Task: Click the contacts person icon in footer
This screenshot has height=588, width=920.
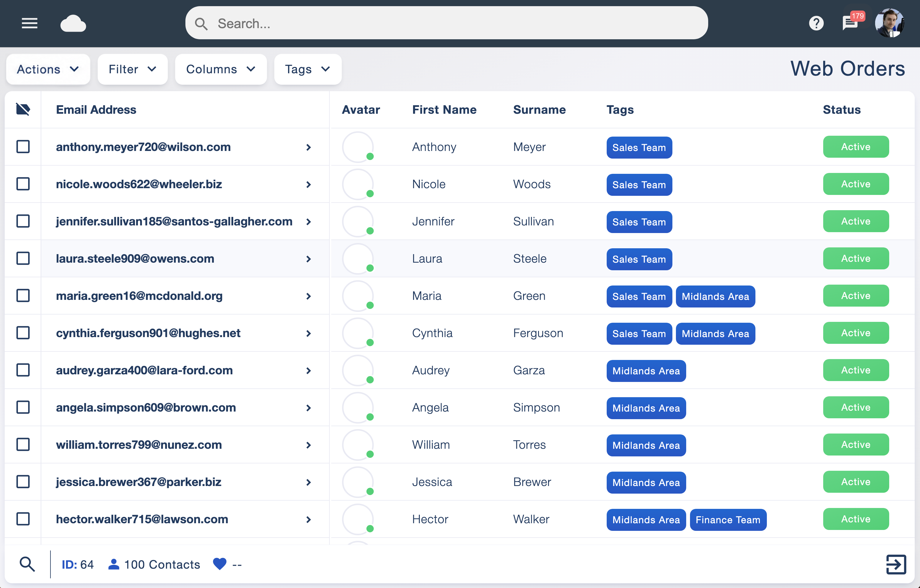Action: [x=114, y=564]
